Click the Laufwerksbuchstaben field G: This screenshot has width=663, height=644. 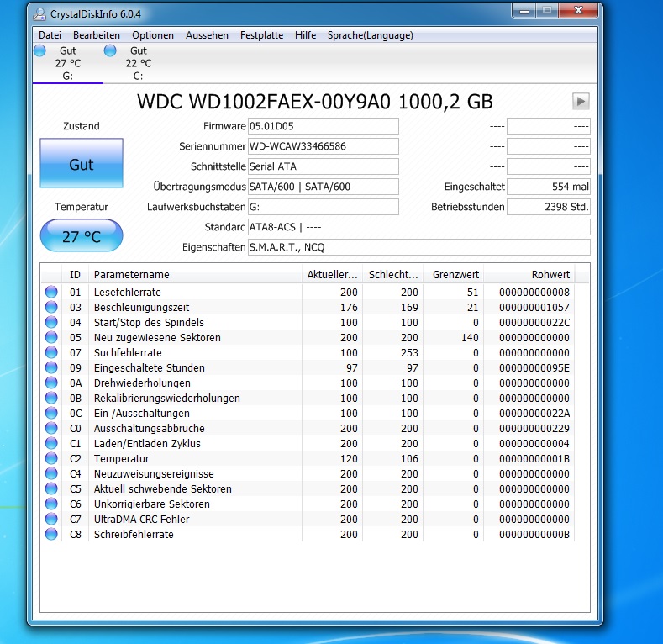[323, 207]
